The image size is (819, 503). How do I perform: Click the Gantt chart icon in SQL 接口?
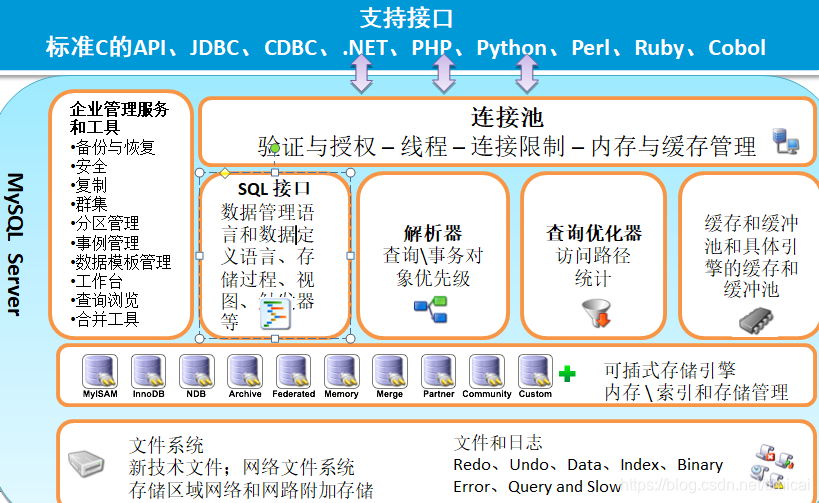pos(275,314)
